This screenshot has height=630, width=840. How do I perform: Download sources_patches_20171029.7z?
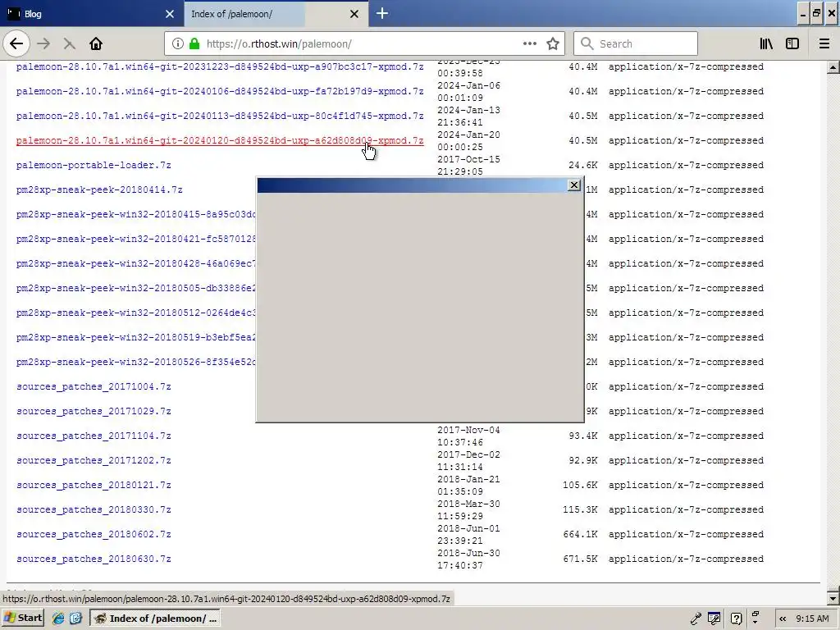[x=94, y=412]
